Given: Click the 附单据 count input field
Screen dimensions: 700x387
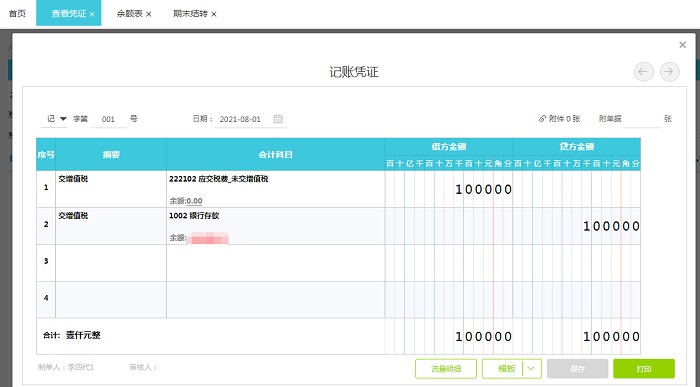Looking at the screenshot, I should click(x=642, y=119).
